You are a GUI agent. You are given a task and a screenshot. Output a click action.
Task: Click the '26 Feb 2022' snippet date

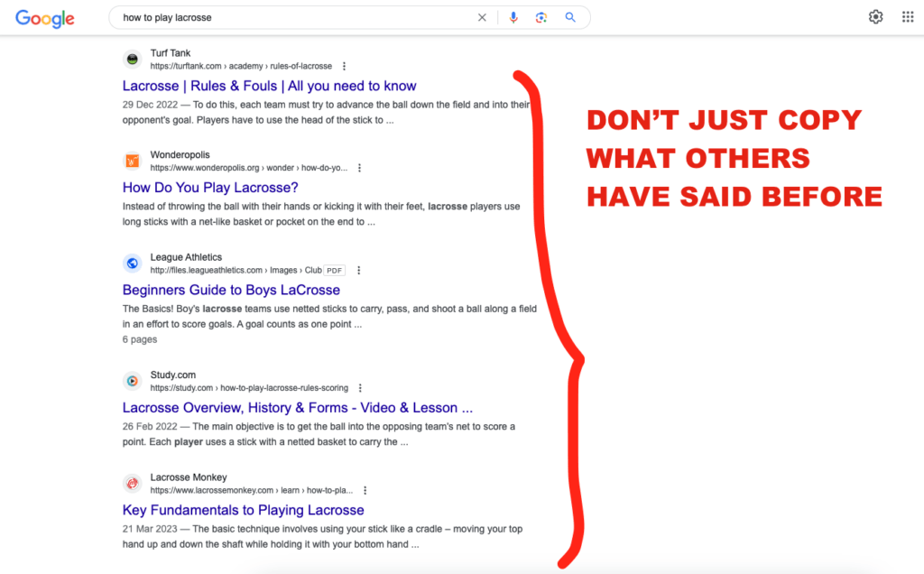pyautogui.click(x=150, y=426)
